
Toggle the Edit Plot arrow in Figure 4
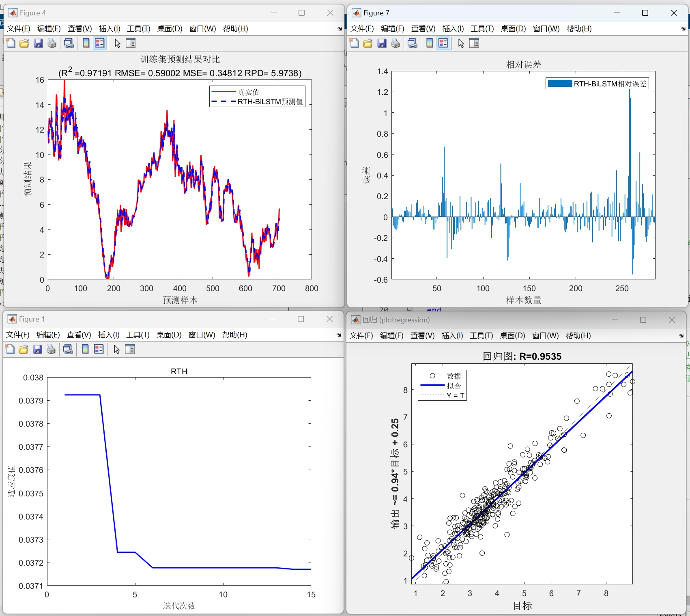117,43
